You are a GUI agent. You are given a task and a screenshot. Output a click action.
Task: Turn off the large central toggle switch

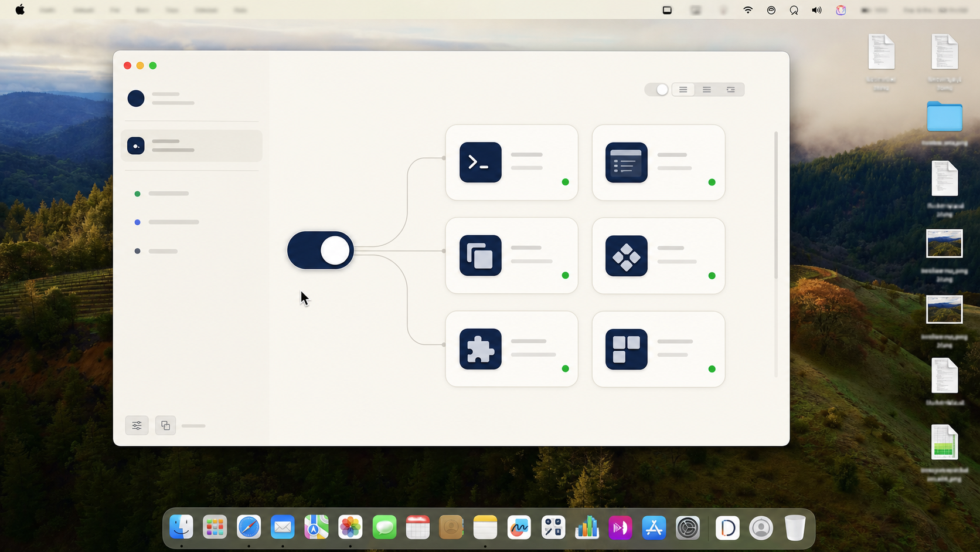point(321,250)
